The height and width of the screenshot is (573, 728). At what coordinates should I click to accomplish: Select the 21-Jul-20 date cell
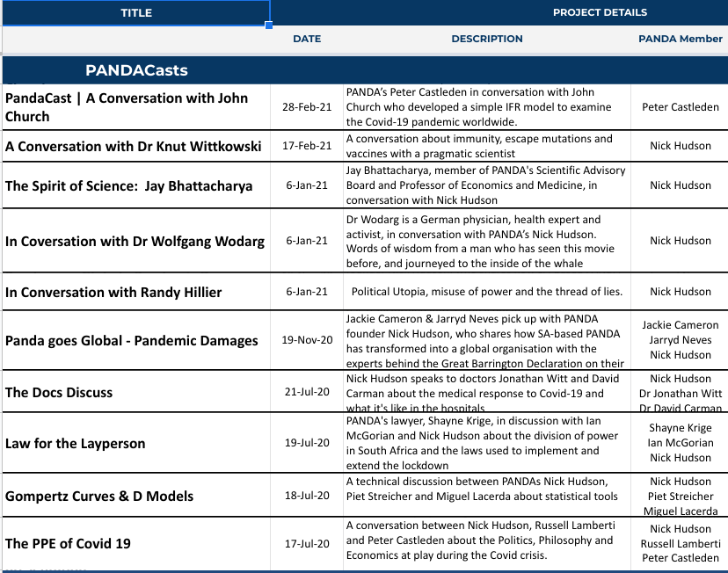click(307, 392)
